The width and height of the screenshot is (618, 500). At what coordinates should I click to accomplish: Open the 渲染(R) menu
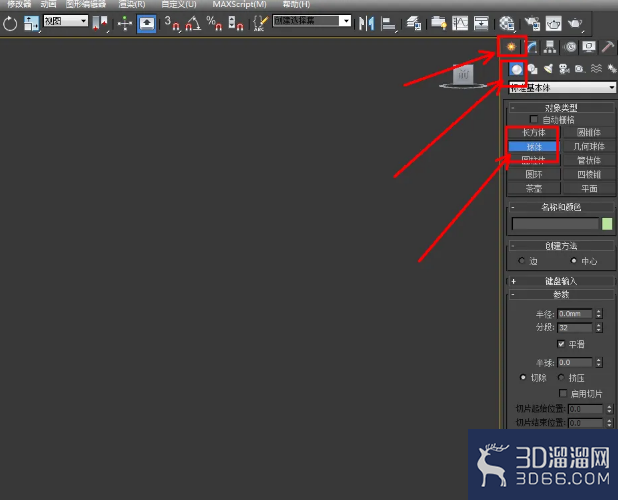[132, 4]
